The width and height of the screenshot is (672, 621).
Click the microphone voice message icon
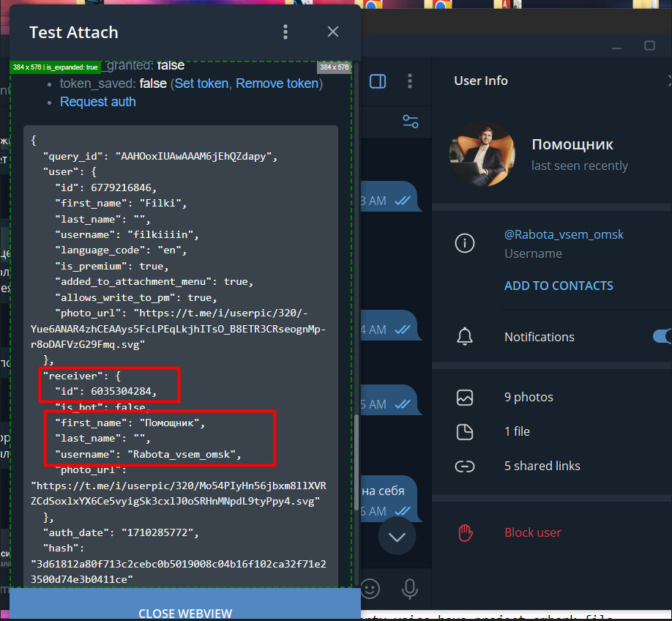(410, 589)
